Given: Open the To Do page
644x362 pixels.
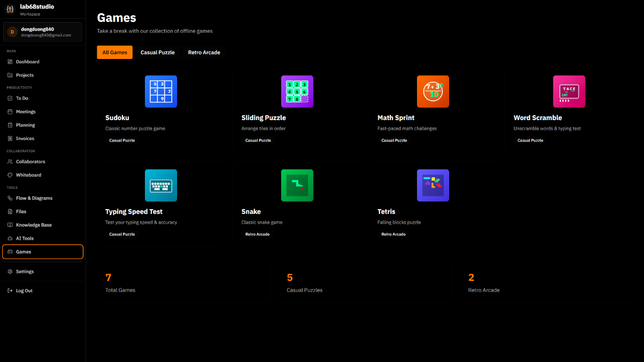Looking at the screenshot, I should 43,98.
